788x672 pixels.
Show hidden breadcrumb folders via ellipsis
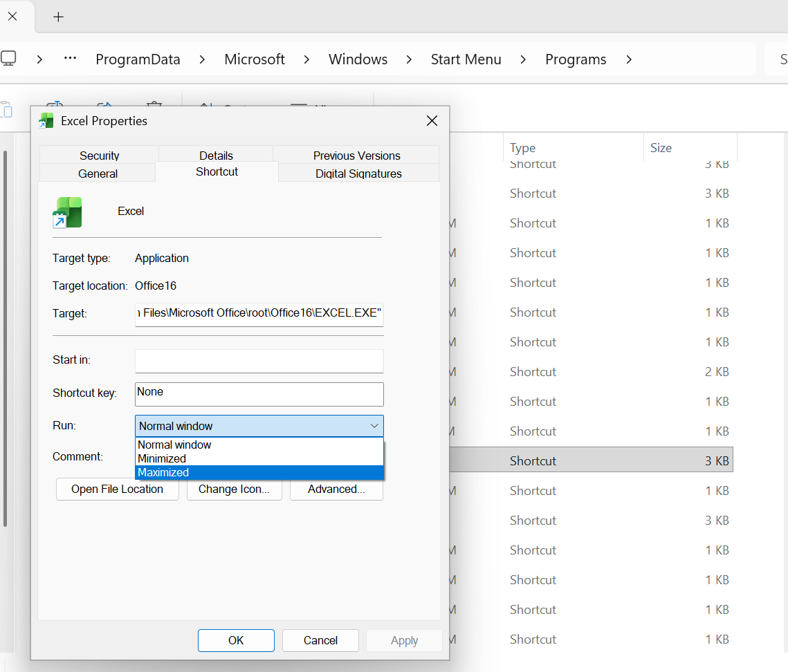tap(70, 59)
